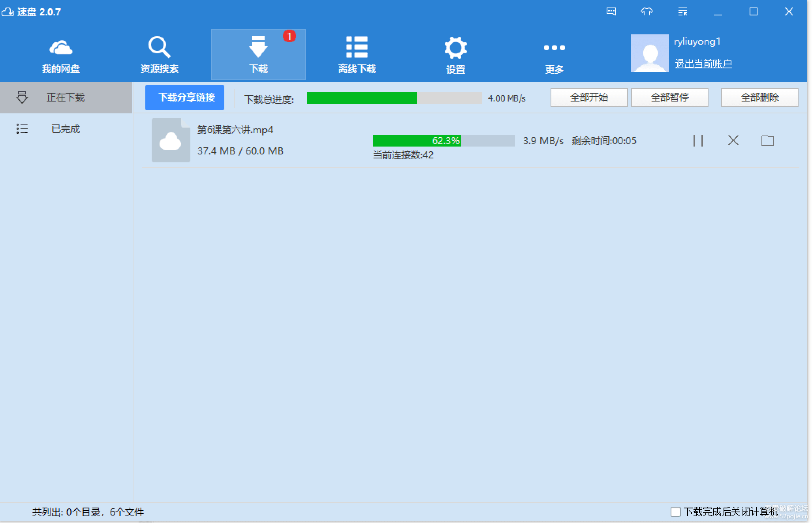Image resolution: width=812 pixels, height=523 pixels.
Task: Enable 下载完成后关闭计算机 checkbox
Action: tap(675, 512)
